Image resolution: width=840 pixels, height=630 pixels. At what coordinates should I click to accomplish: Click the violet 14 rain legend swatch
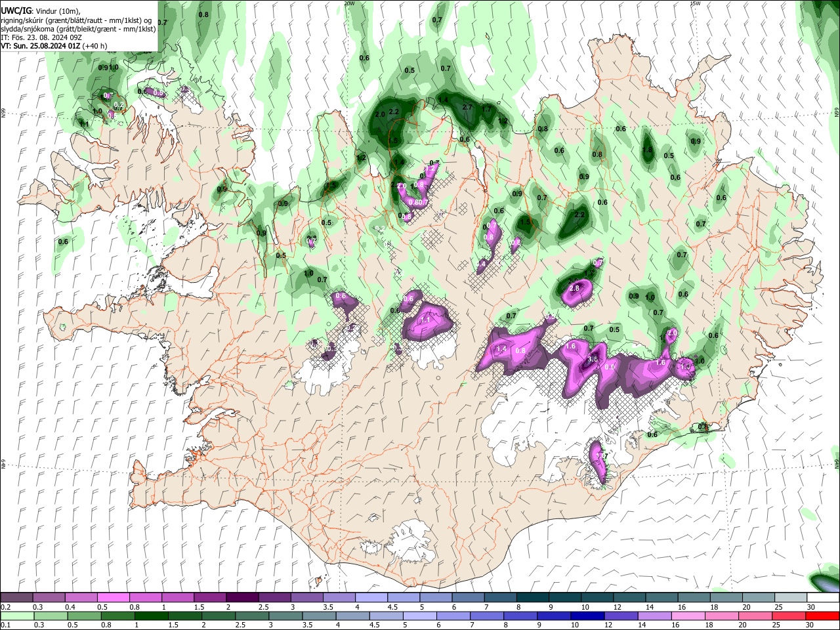point(655,616)
